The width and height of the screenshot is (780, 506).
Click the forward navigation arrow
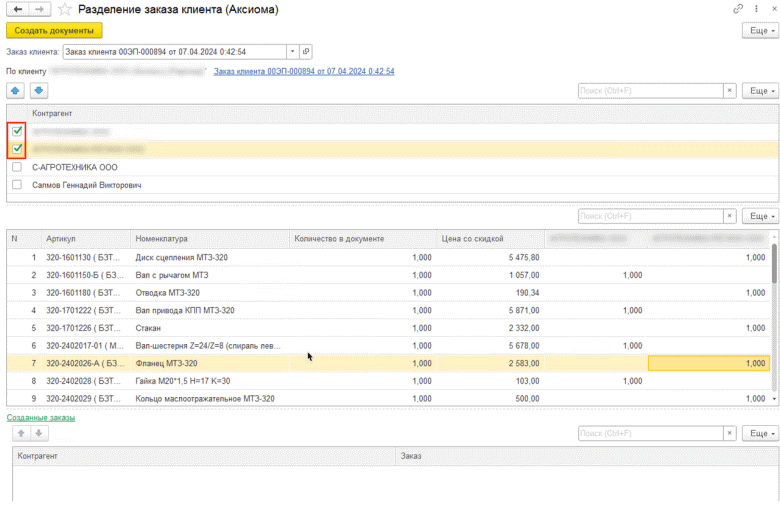[x=38, y=9]
